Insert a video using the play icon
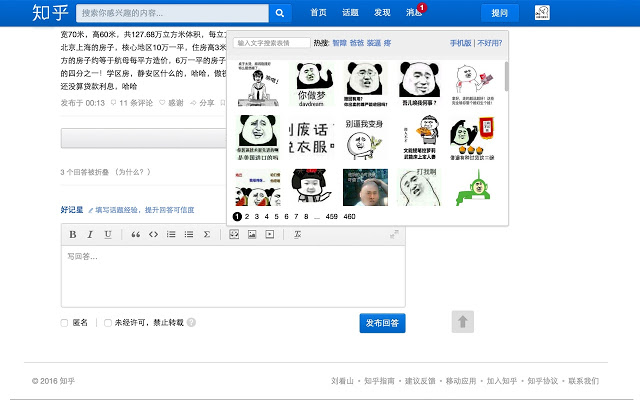640x400 pixels. pyautogui.click(x=270, y=234)
